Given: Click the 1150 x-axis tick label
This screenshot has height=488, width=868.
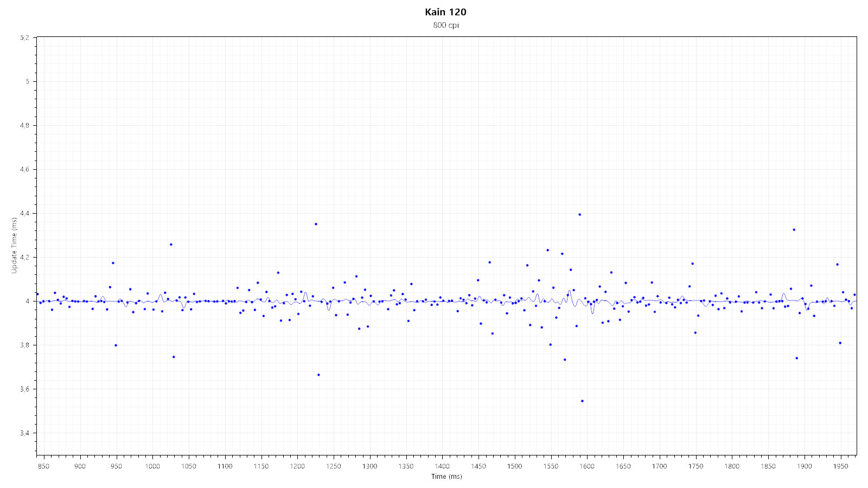Looking at the screenshot, I should pos(261,466).
